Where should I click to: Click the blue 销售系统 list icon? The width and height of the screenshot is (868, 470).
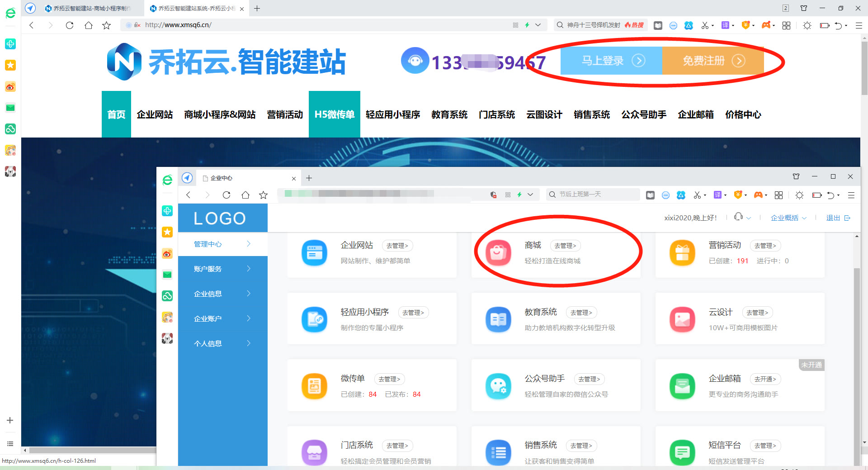click(x=498, y=452)
